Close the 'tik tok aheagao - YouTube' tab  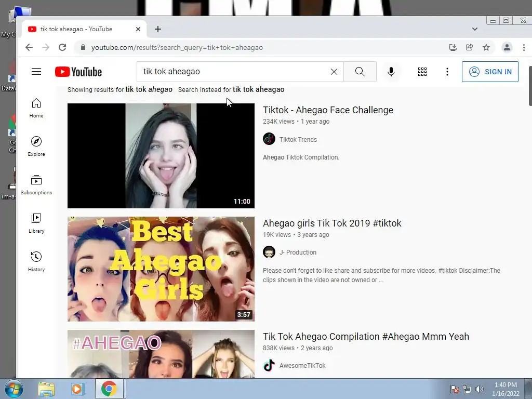[138, 29]
